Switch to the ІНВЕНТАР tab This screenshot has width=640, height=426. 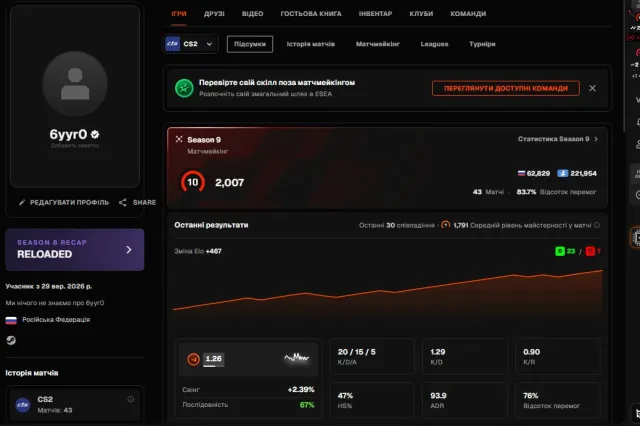pos(376,13)
